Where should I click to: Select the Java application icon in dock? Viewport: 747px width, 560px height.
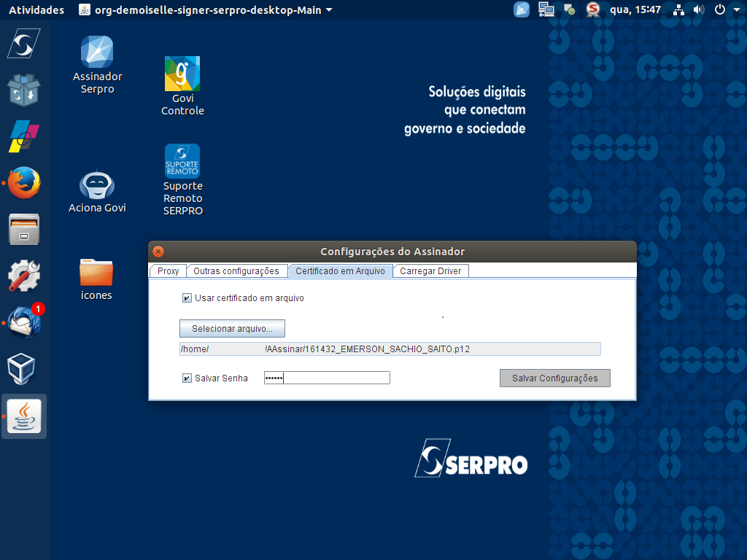click(24, 416)
